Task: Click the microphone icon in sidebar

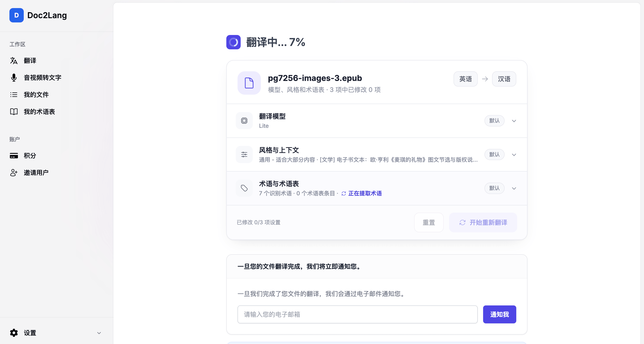Action: point(14,78)
